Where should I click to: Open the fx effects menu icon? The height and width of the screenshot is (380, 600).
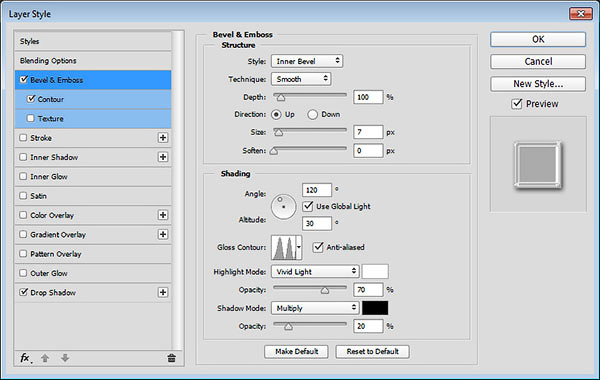pyautogui.click(x=25, y=358)
